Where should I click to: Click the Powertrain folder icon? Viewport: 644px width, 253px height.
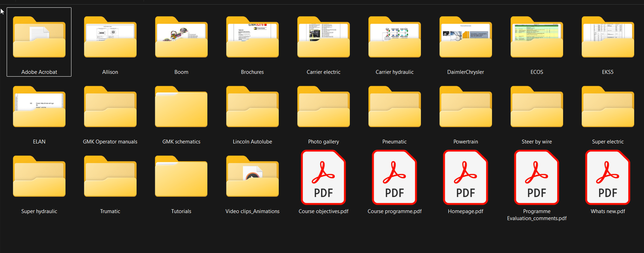coord(466,106)
